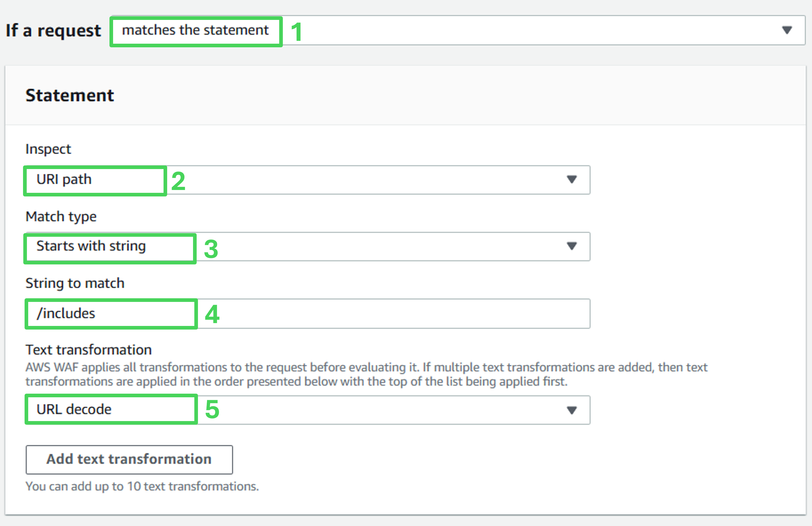Click the Text transformation dropdown arrow icon
The image size is (812, 526).
pos(571,410)
